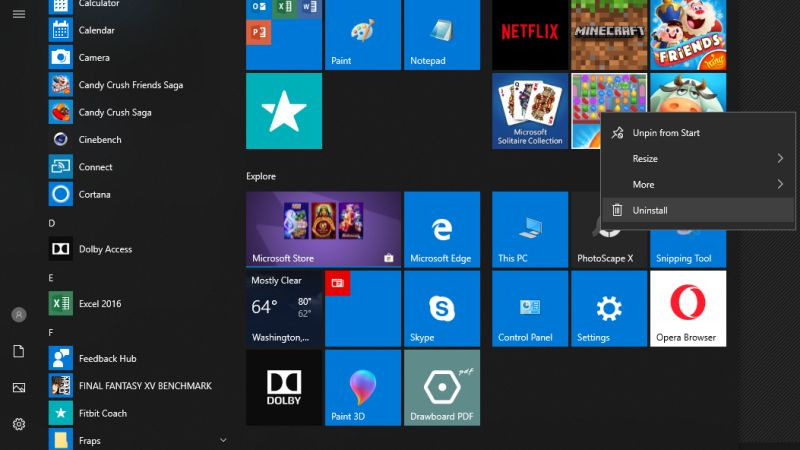Open the Microsoft Store tile
Image resolution: width=800 pixels, height=450 pixels.
[x=323, y=230]
